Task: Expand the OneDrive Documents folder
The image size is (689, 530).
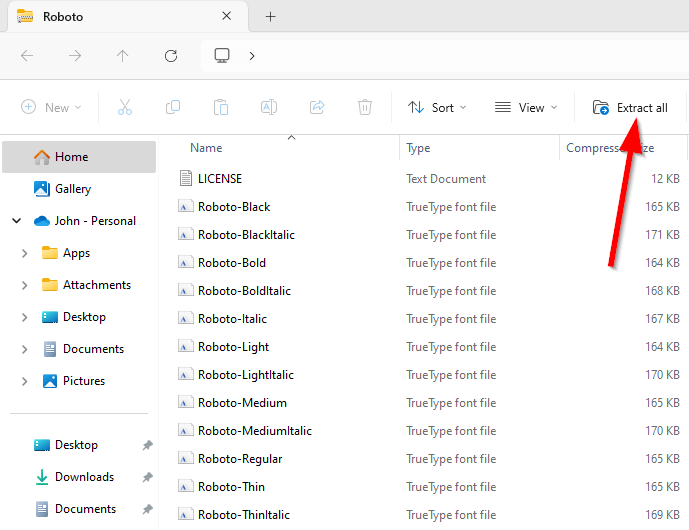Action: (25, 350)
